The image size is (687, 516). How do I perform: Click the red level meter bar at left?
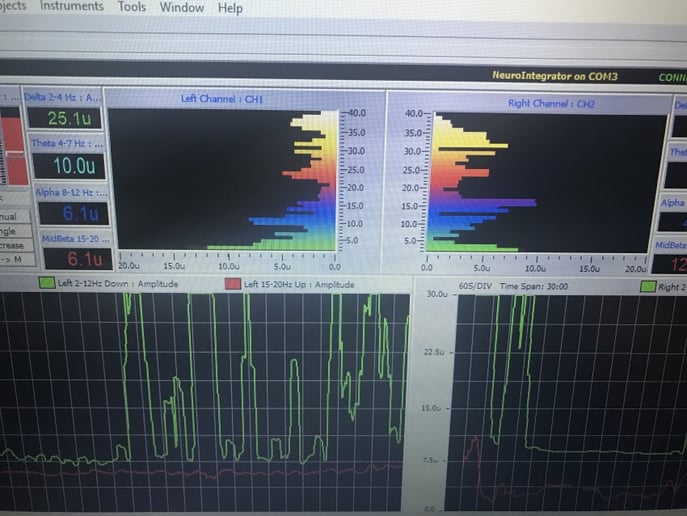[x=13, y=151]
